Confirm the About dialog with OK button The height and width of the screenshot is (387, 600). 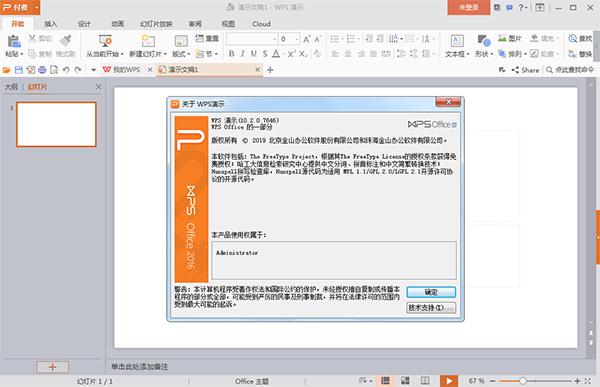click(x=431, y=292)
